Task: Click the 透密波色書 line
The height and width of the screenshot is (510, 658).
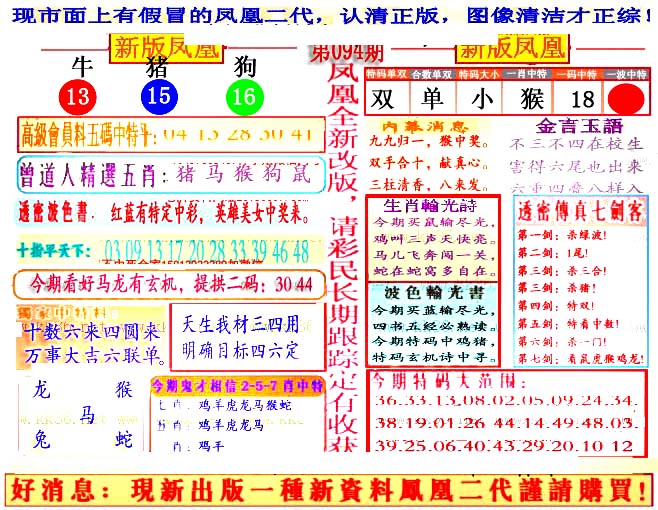Action: (x=164, y=213)
